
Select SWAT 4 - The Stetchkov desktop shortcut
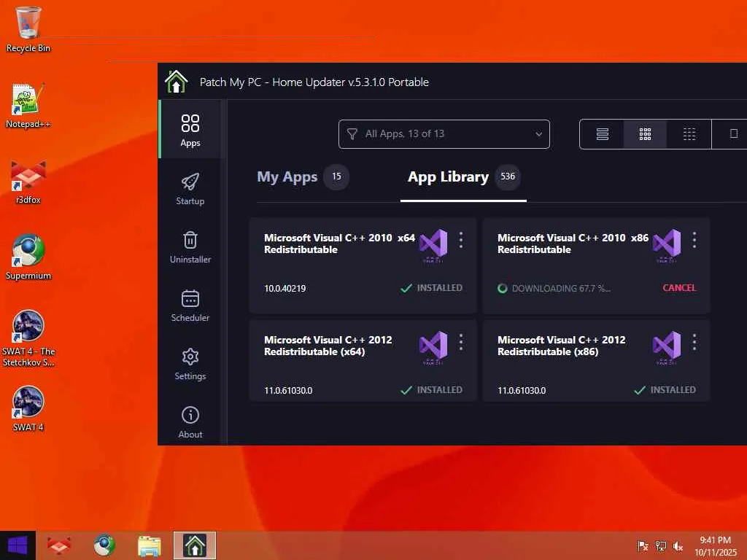point(28,338)
